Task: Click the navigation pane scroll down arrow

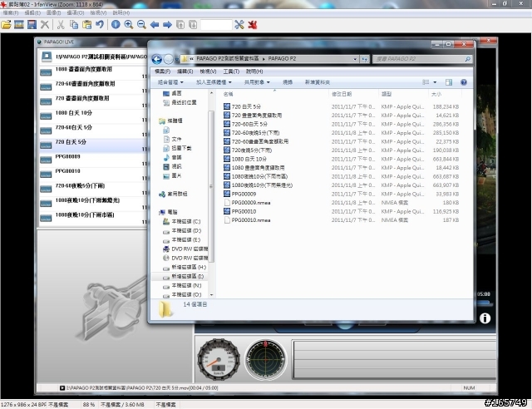Action: [x=211, y=294]
